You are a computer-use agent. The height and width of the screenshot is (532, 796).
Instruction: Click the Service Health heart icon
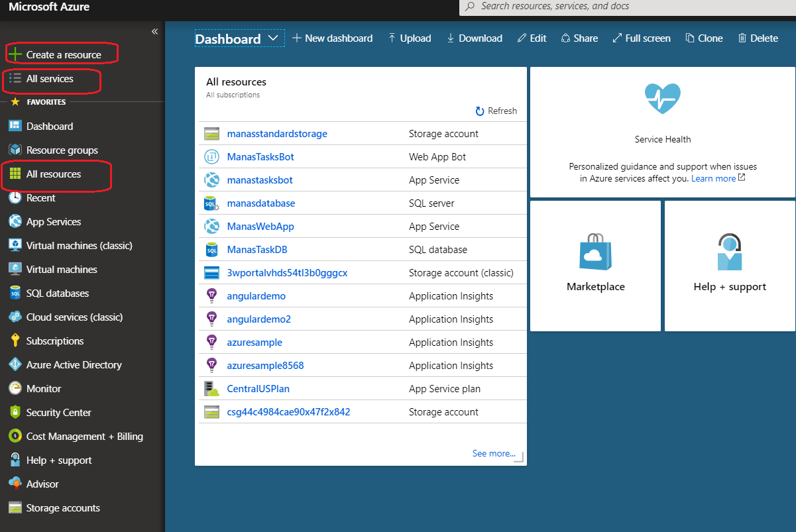tap(663, 99)
